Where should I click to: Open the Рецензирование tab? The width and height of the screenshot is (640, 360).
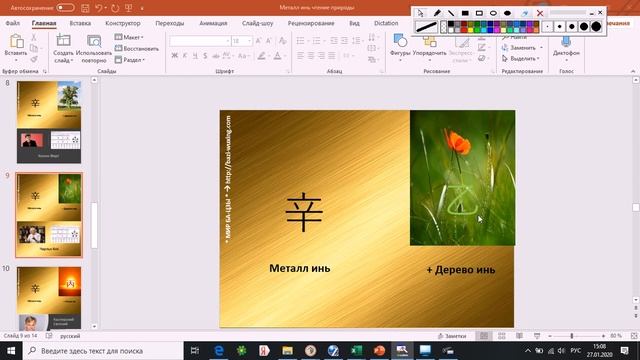(x=311, y=23)
